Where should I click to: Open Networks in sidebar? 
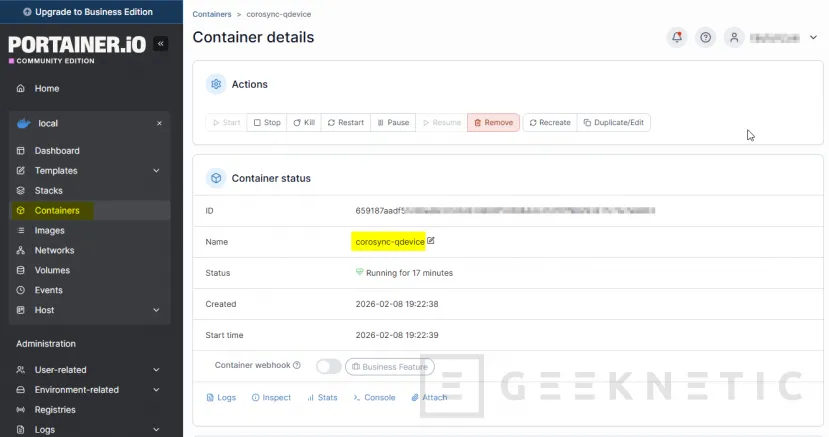click(x=54, y=250)
